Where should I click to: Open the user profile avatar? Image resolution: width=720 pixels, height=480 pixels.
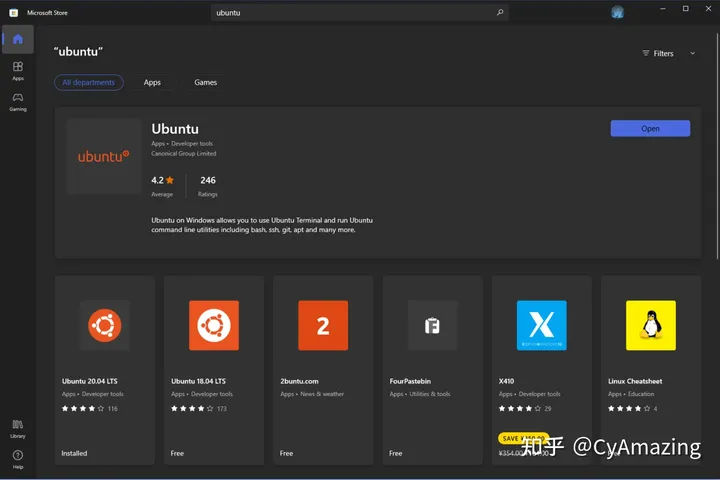click(618, 12)
